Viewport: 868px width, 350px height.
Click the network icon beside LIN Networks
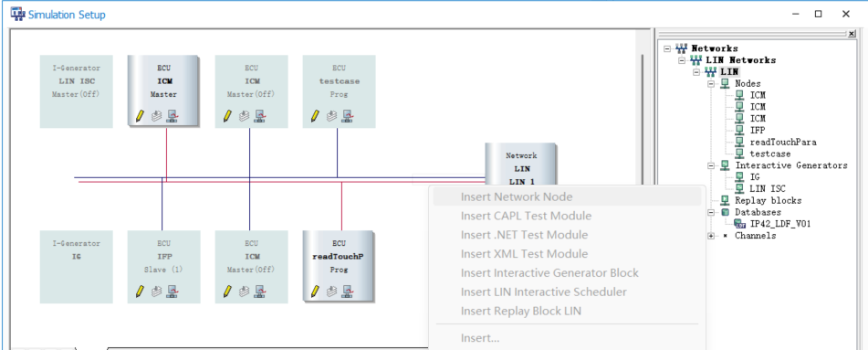696,60
